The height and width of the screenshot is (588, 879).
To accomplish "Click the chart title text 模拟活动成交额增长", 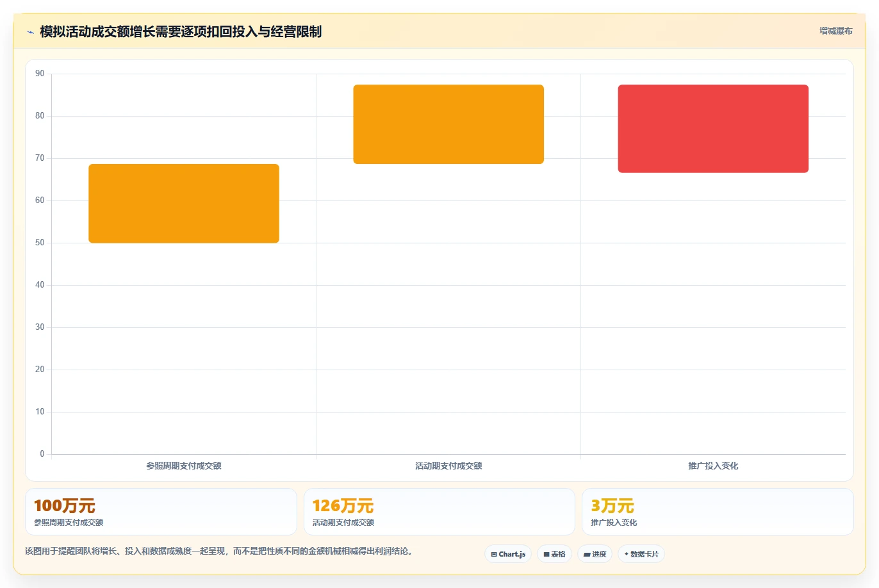I will click(97, 31).
